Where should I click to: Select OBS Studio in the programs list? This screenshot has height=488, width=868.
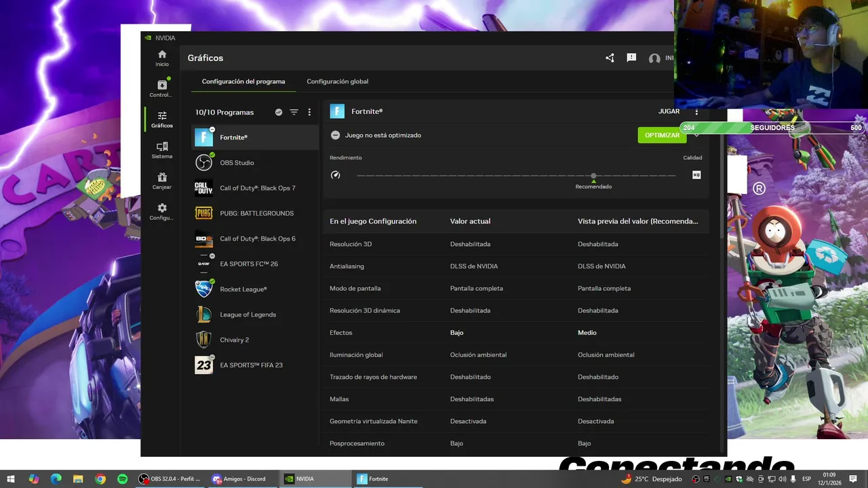(x=255, y=163)
